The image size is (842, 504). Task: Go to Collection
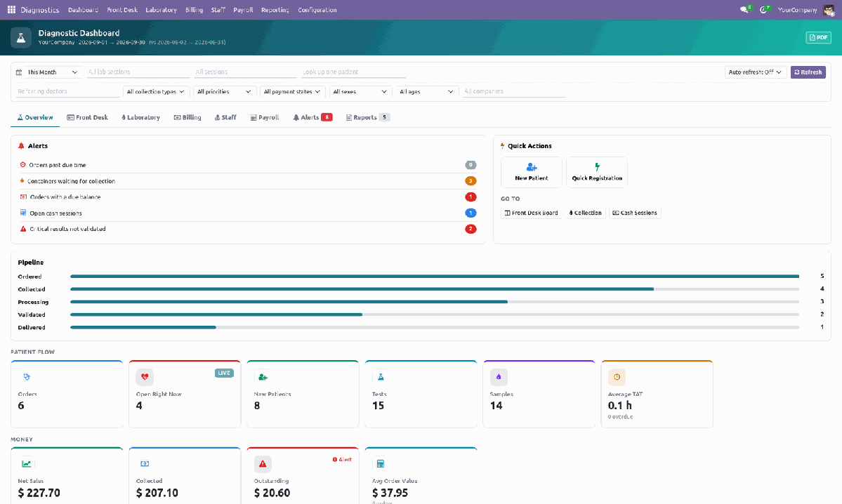585,213
